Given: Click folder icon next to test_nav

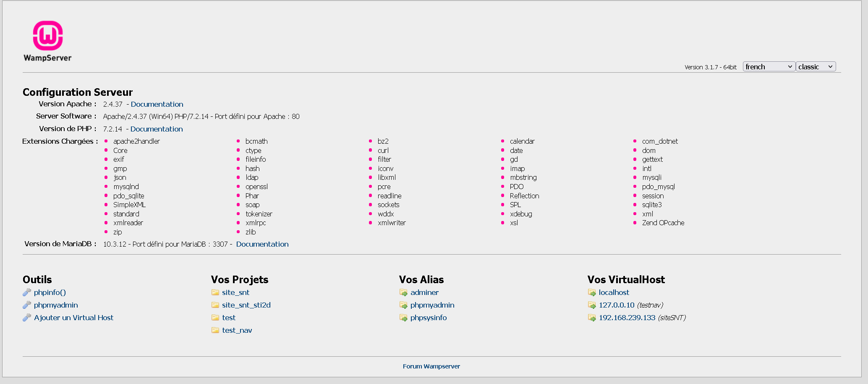Looking at the screenshot, I should 215,330.
